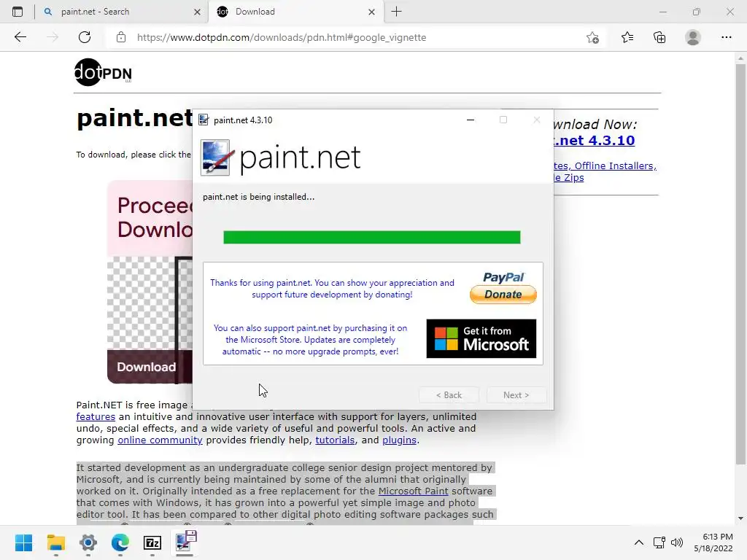This screenshot has height=560, width=747.
Task: Open 7-Zip from the taskbar
Action: [152, 542]
